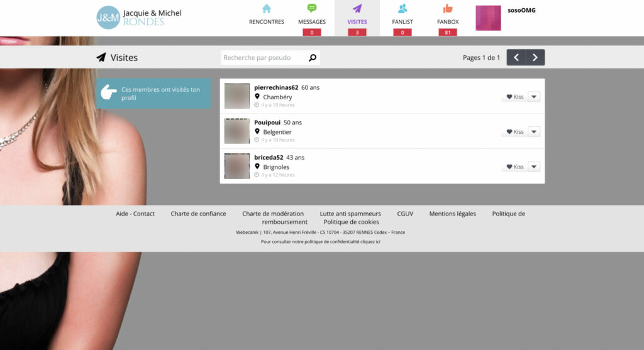Select the Visites paper plane icon
The height and width of the screenshot is (350, 644).
357,9
